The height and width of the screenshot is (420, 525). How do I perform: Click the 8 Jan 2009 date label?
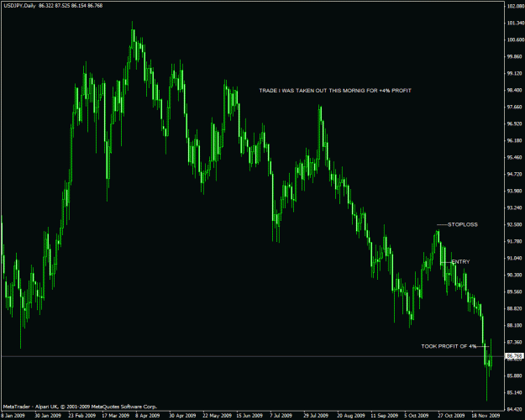[x=13, y=416]
